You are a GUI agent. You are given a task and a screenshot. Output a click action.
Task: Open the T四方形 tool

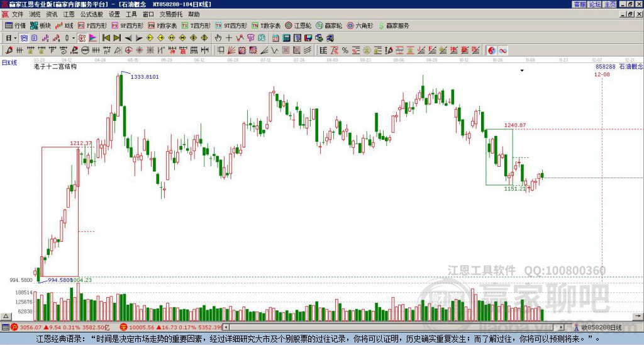(x=196, y=25)
